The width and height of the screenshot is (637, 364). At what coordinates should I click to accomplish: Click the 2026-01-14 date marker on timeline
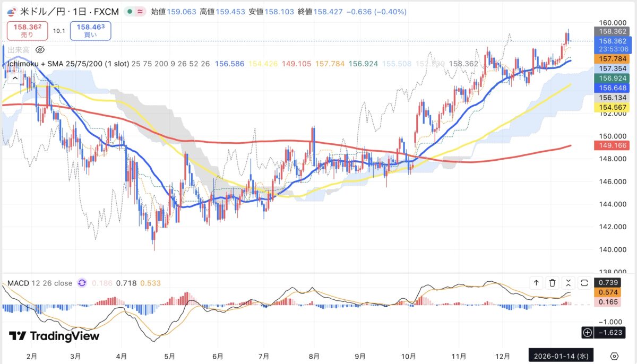561,356
